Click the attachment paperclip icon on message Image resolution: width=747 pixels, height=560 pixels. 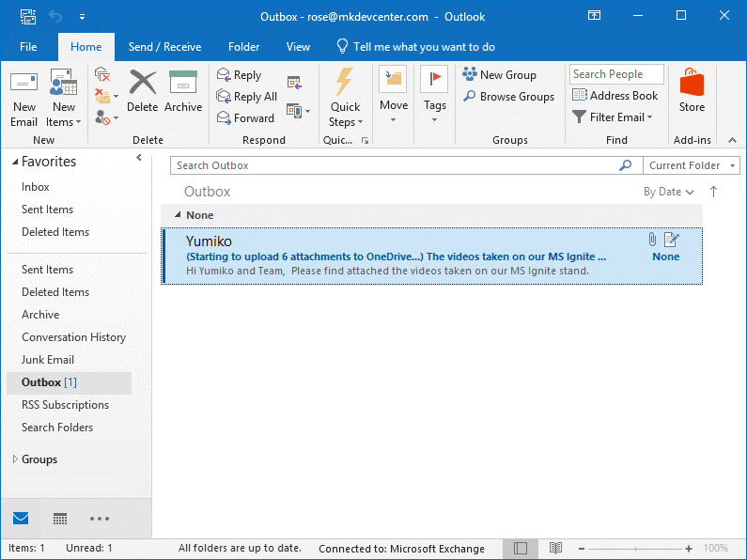point(652,239)
